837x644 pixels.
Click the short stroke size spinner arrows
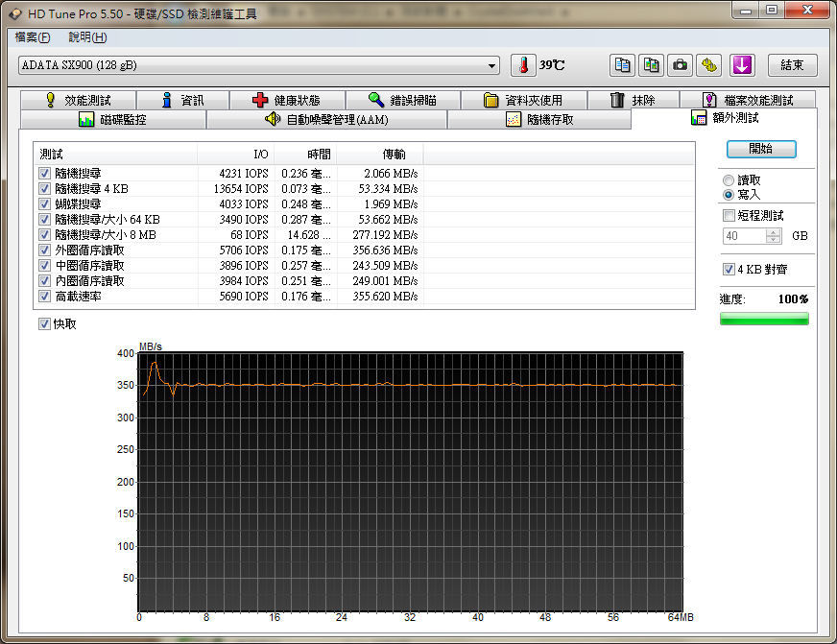[773, 236]
